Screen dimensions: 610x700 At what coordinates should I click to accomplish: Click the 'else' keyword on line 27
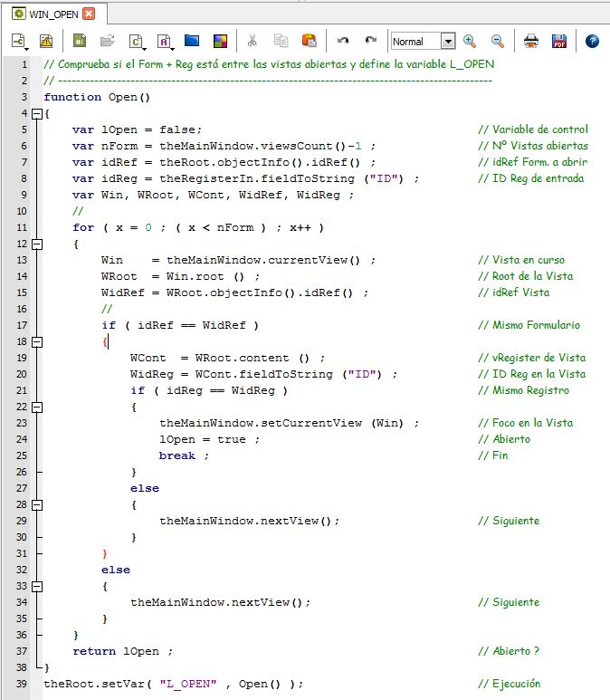pos(145,488)
